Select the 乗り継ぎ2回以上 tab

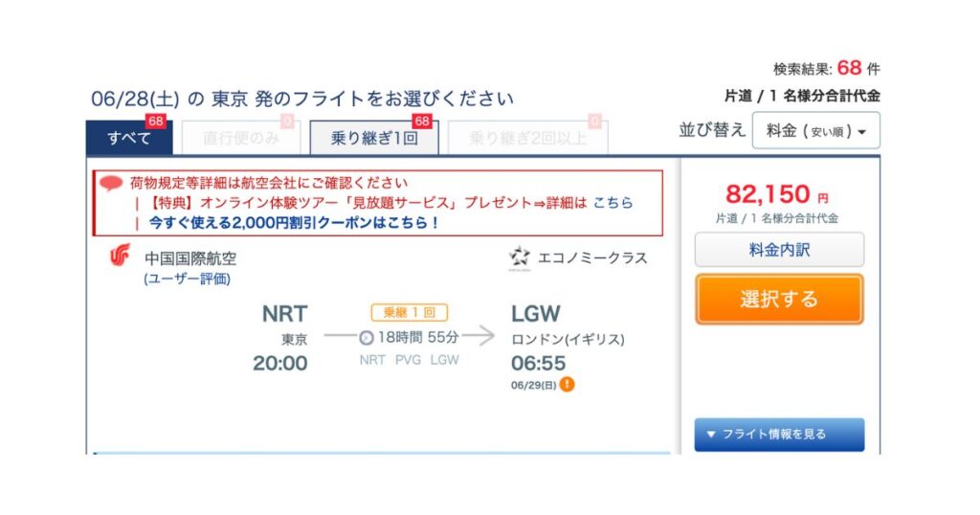click(x=527, y=138)
